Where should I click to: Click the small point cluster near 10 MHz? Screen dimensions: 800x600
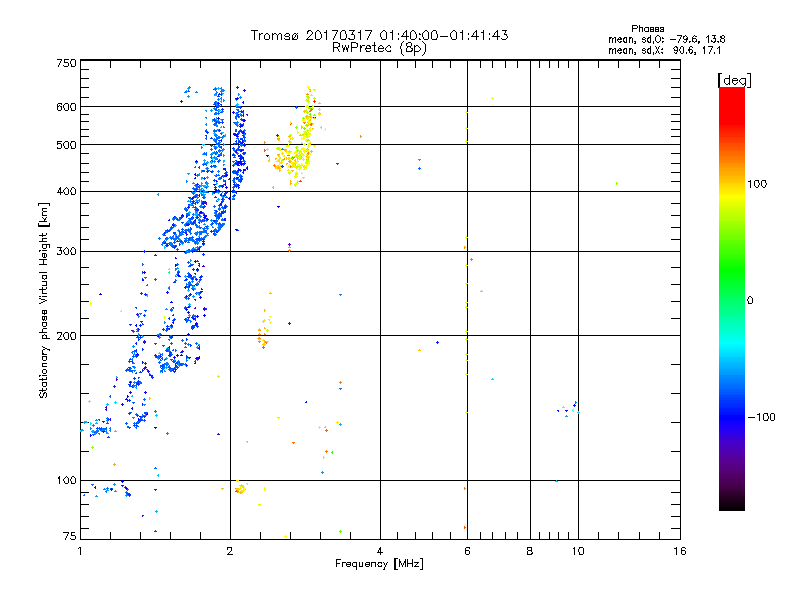point(568,409)
